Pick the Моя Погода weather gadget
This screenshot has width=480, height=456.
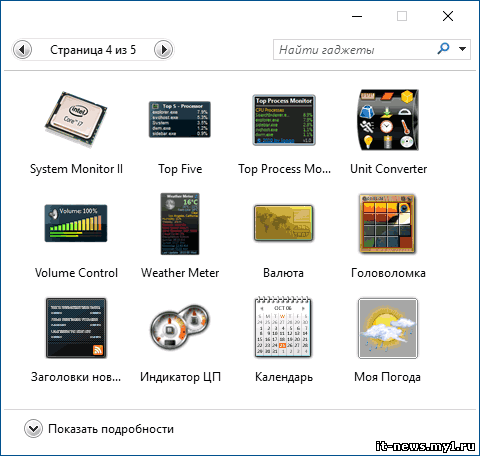click(388, 328)
